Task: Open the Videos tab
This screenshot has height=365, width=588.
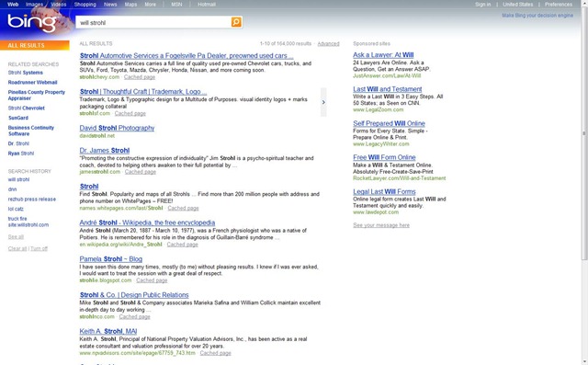Action: pyautogui.click(x=59, y=5)
